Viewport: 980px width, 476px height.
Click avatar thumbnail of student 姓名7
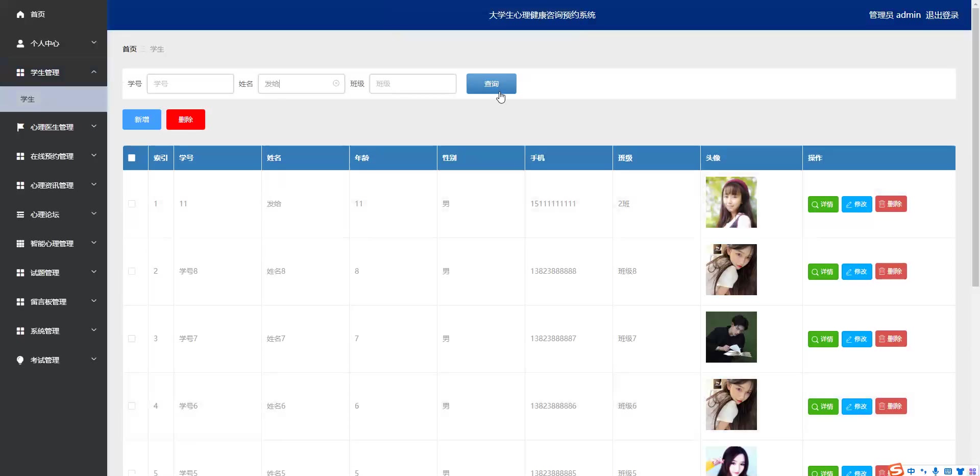731,337
